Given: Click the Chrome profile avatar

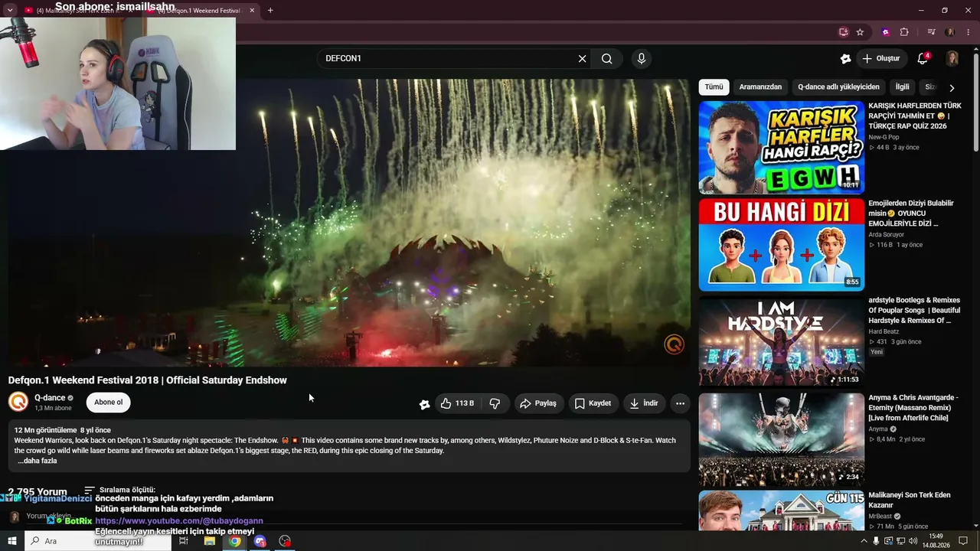Looking at the screenshot, I should pos(950,32).
